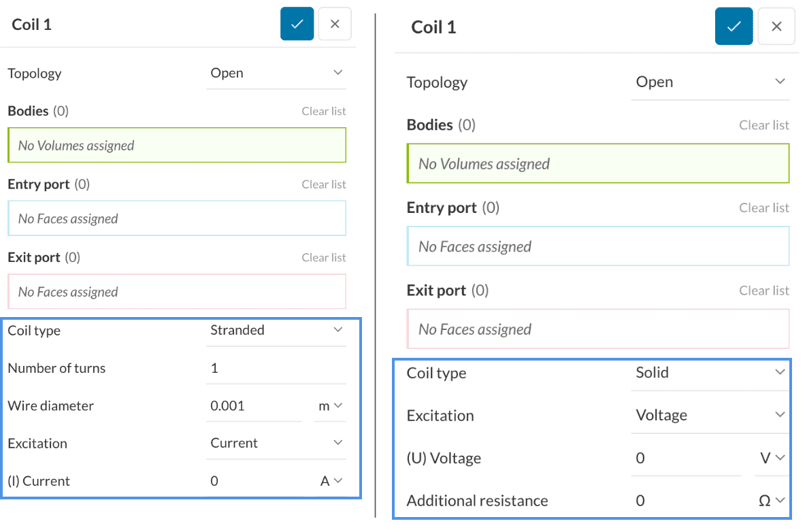
Task: Expand Coil type Stranded dropdown
Action: [x=276, y=331]
